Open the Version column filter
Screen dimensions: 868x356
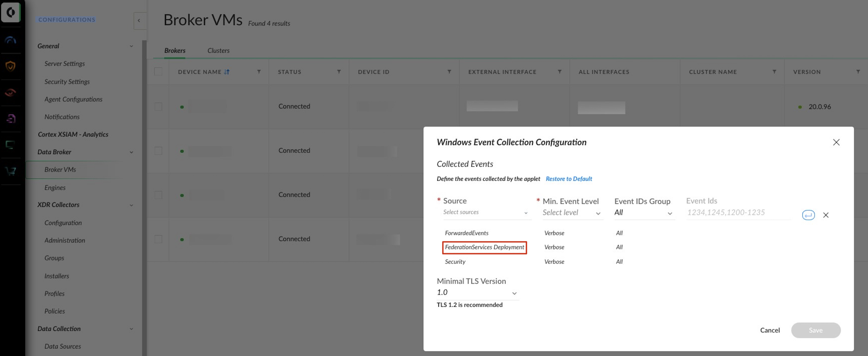click(858, 72)
